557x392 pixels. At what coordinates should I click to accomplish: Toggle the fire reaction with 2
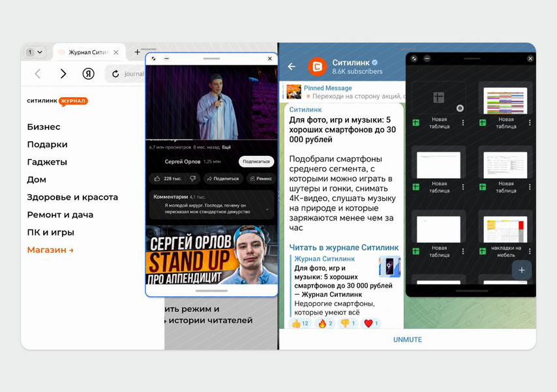[325, 324]
